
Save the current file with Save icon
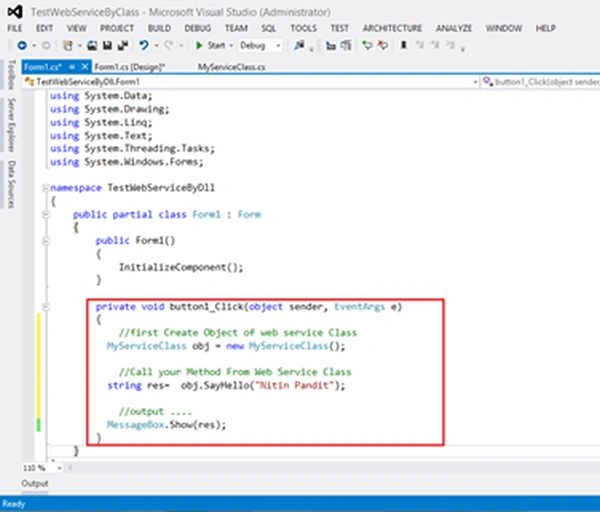click(108, 46)
